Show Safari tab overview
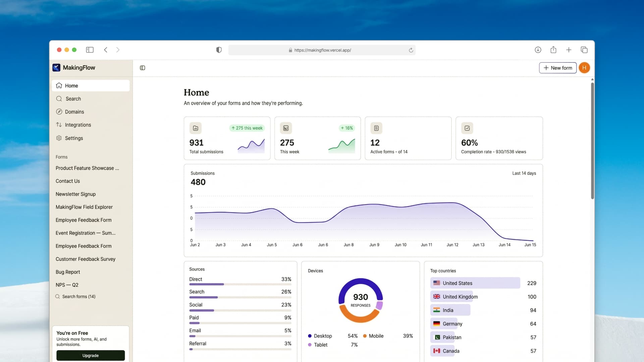 click(x=584, y=50)
